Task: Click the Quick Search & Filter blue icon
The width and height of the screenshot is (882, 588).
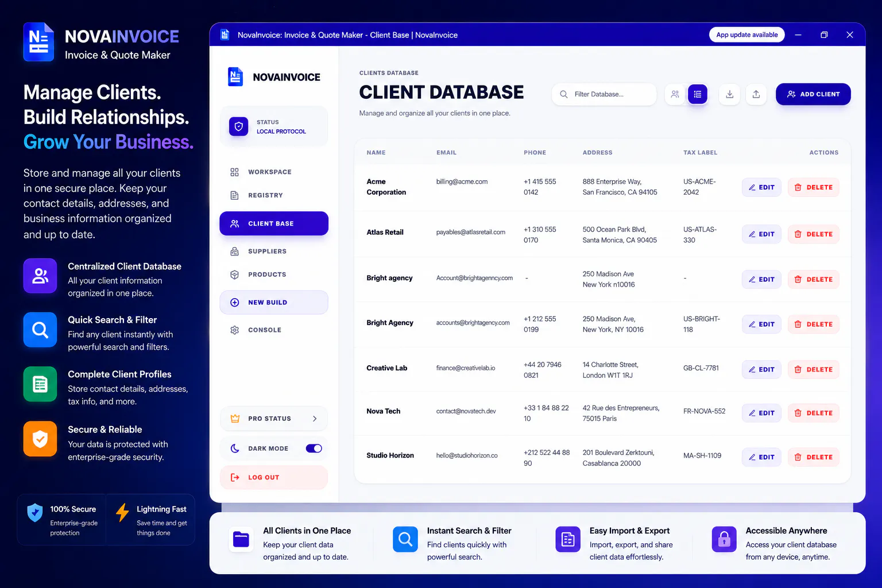Action: click(x=40, y=330)
